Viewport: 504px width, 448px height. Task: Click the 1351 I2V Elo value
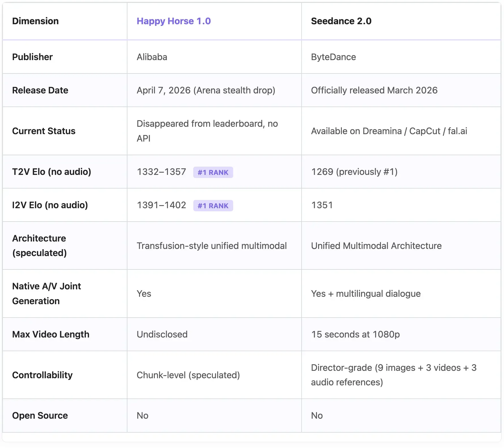pyautogui.click(x=322, y=205)
